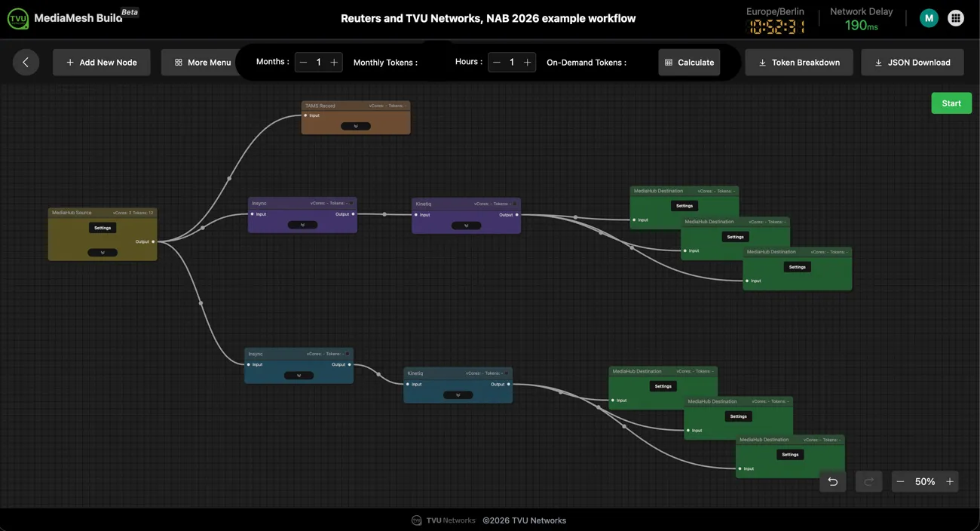Expand the MediaHub Source node chevron
This screenshot has height=531, width=980.
pyautogui.click(x=103, y=253)
